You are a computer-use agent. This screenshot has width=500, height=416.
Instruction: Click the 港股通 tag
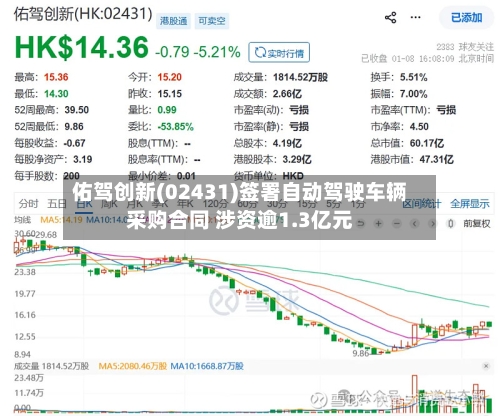point(173,21)
